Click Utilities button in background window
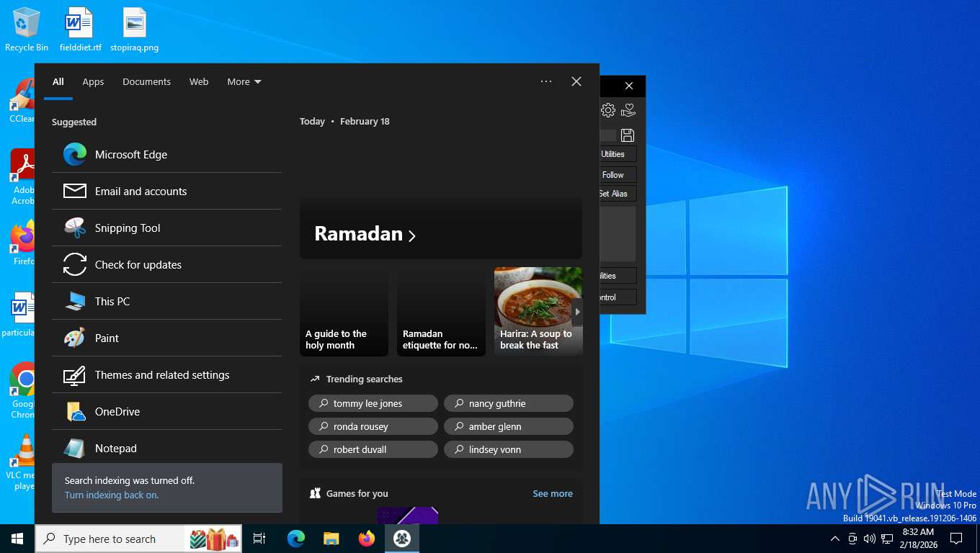 click(x=618, y=154)
